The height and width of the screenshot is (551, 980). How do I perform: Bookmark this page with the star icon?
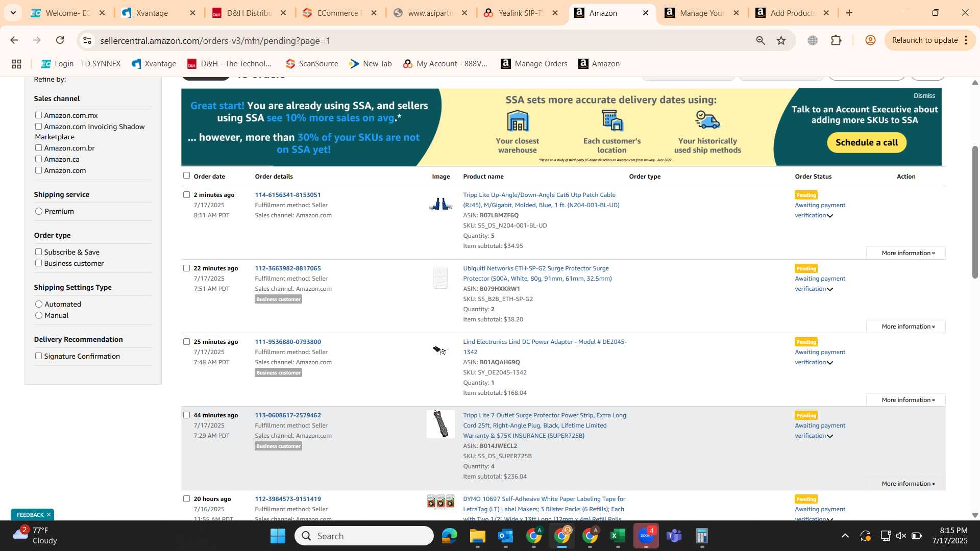click(781, 40)
